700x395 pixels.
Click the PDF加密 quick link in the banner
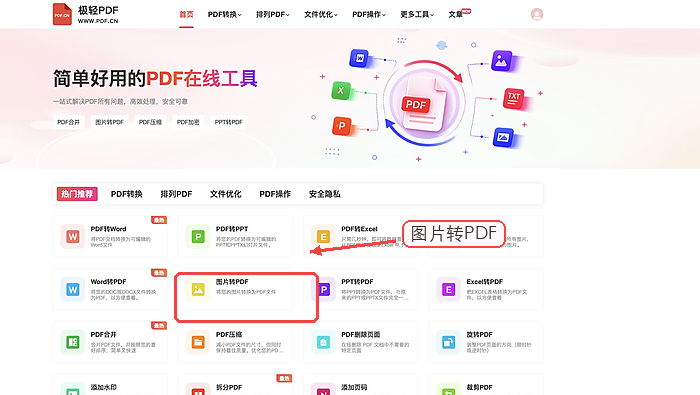click(188, 122)
